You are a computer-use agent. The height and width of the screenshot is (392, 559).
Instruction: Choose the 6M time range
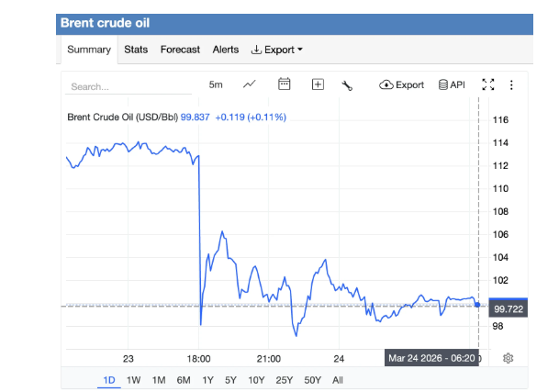(x=184, y=380)
